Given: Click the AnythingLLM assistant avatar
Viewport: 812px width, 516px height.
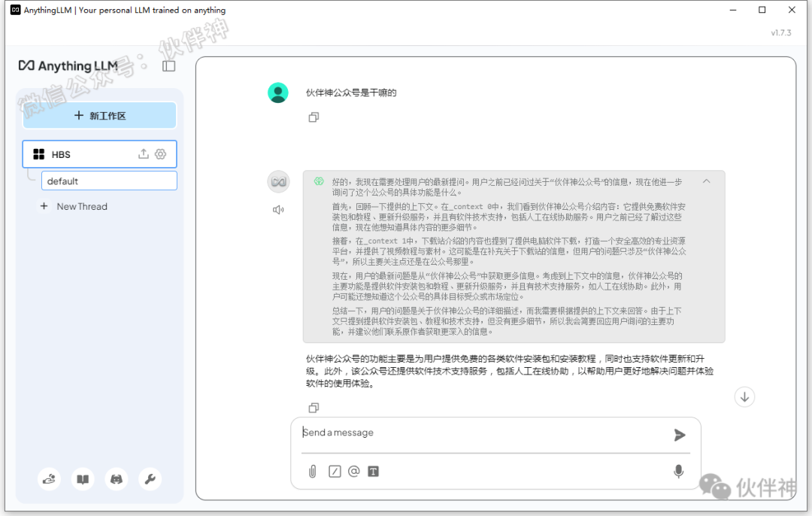Looking at the screenshot, I should coord(278,182).
